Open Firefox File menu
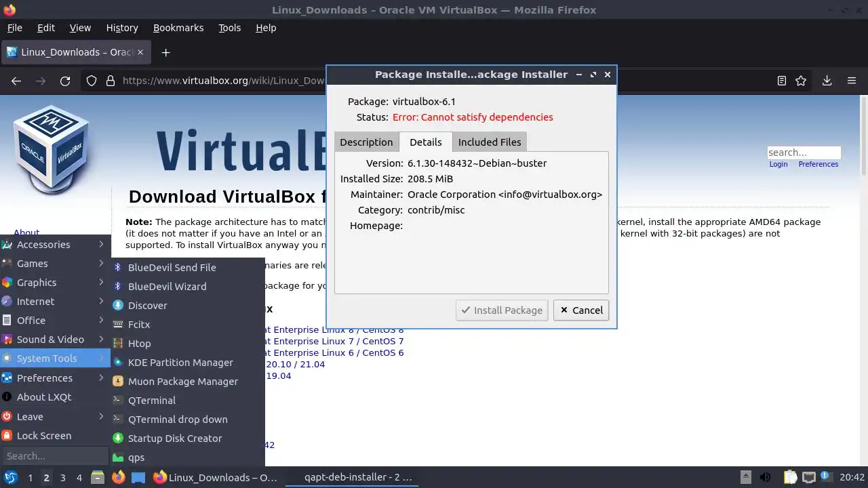 (14, 28)
